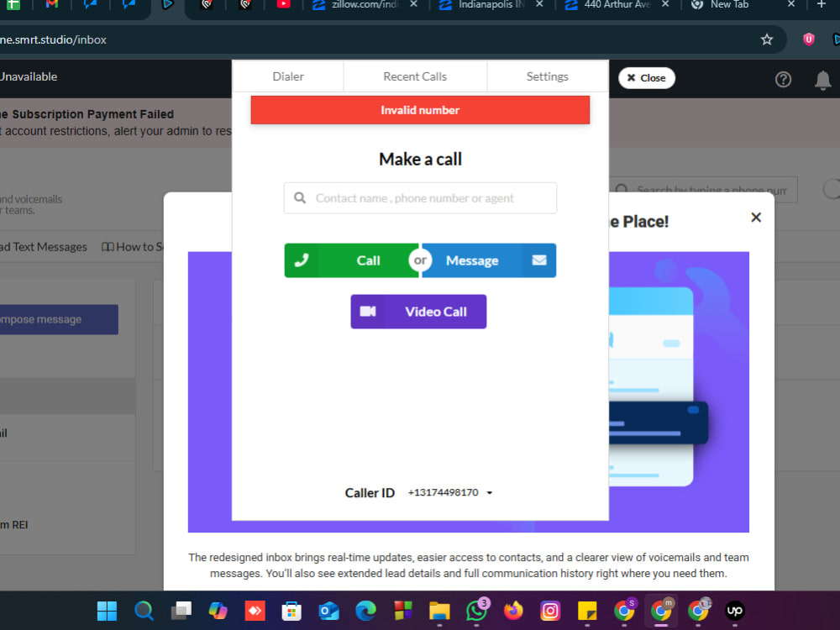
Task: Switch to the New Tab browser tab
Action: tap(728, 5)
